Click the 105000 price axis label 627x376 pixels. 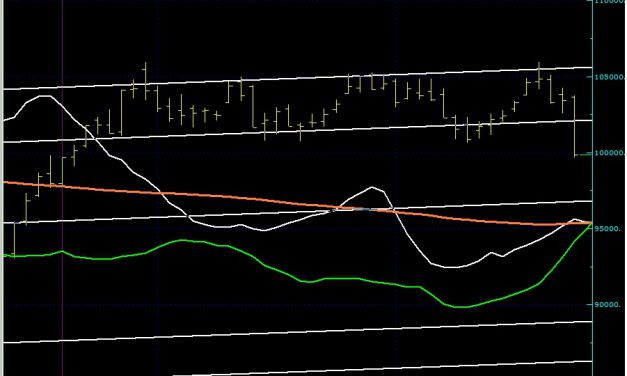609,77
